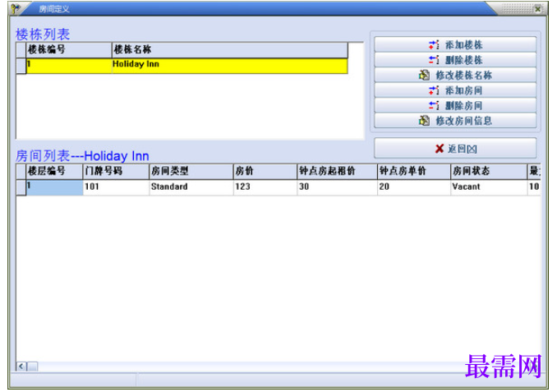Screen dimensions: 557x392
Task: Select the Vacant room status cell
Action: 489,187
